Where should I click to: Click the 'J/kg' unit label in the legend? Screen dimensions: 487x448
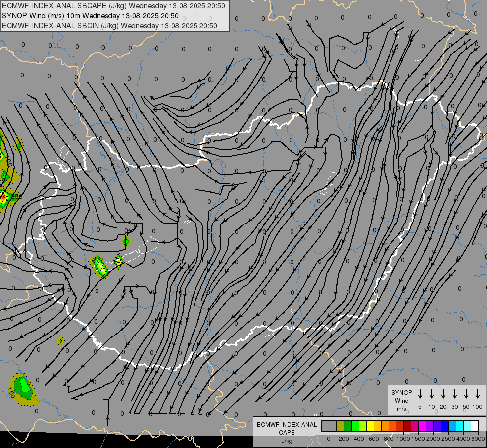(x=287, y=441)
